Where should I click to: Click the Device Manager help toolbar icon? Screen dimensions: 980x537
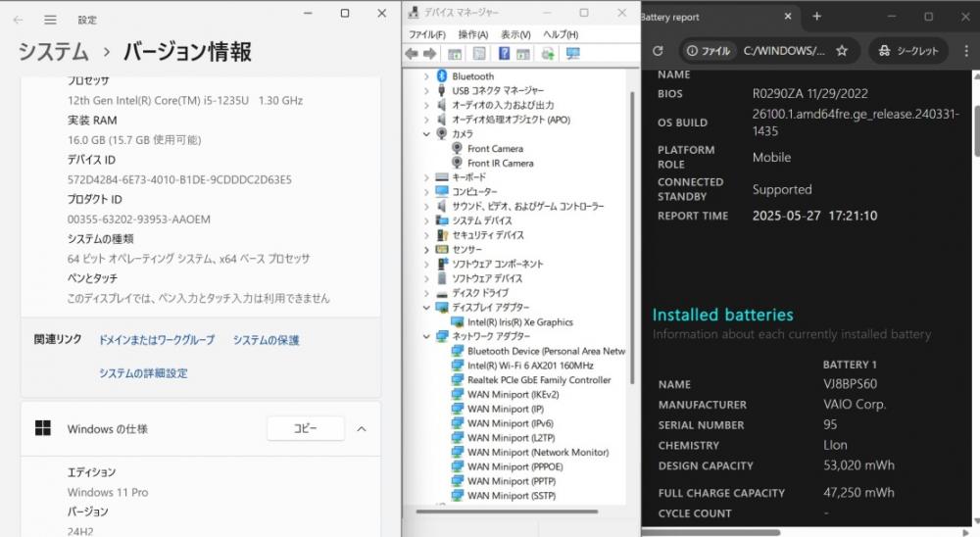tap(504, 54)
